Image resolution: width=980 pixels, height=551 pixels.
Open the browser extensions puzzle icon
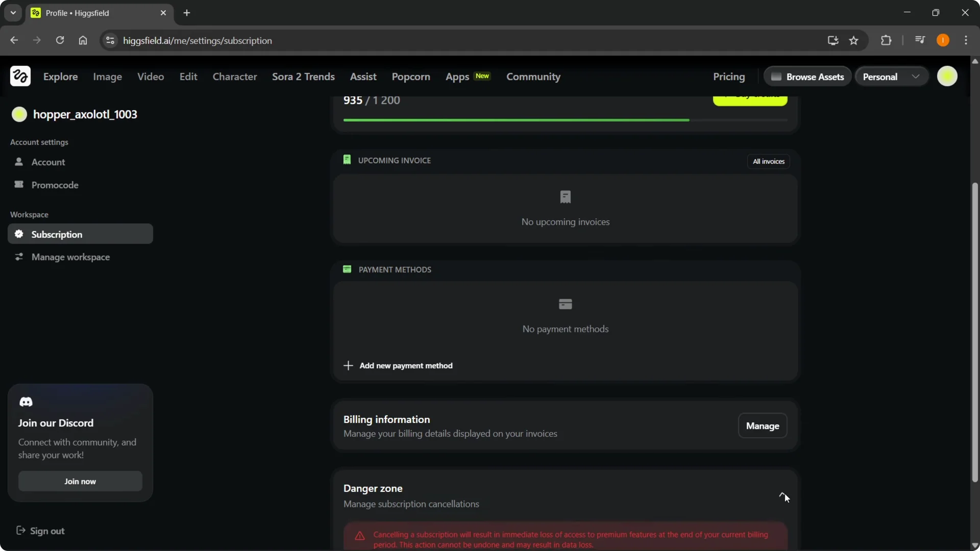pos(887,40)
